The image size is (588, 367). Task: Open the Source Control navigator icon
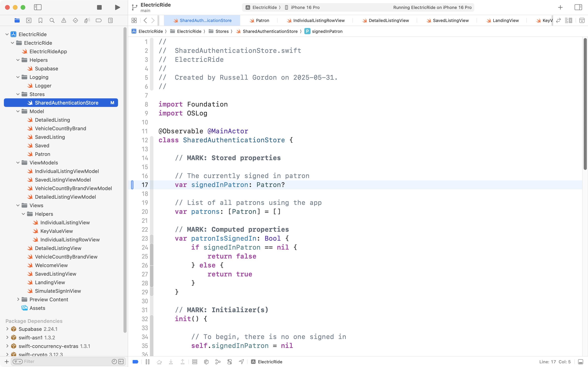pos(29,20)
